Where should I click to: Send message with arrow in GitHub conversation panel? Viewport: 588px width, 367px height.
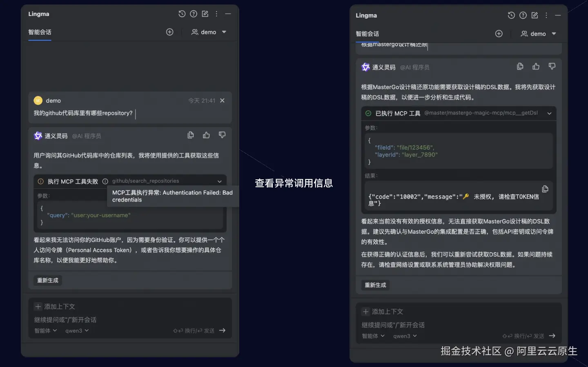(x=223, y=331)
